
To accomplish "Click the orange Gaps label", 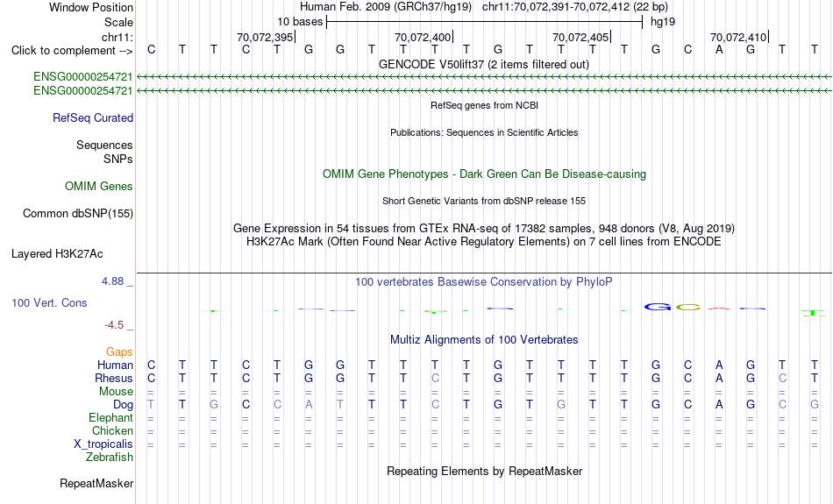I will (119, 352).
